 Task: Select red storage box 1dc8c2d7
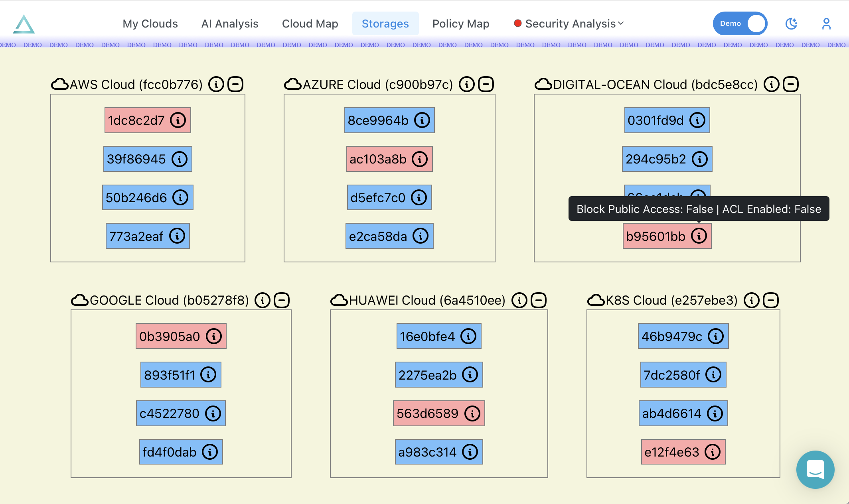(x=148, y=120)
